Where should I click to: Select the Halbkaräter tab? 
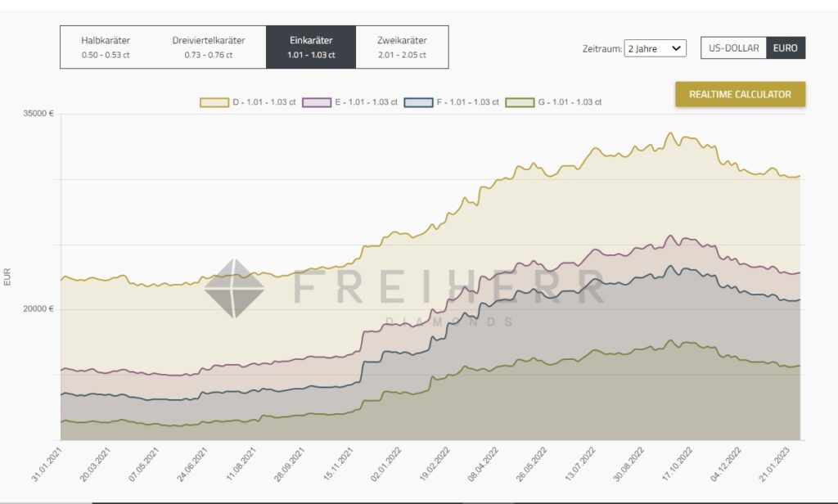(x=106, y=47)
